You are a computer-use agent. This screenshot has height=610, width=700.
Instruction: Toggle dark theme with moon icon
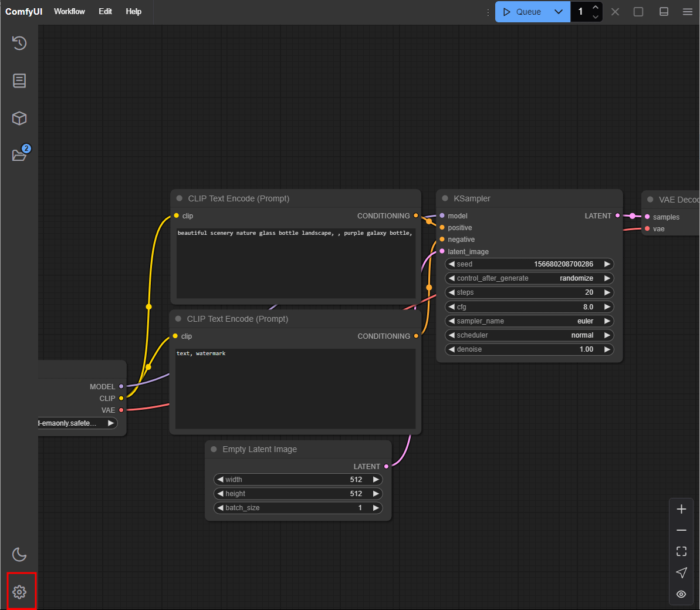[x=19, y=555]
